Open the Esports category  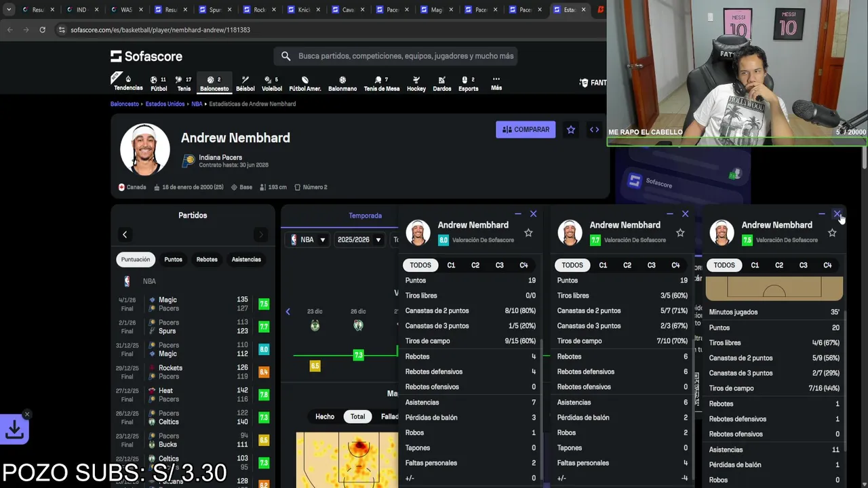[469, 83]
